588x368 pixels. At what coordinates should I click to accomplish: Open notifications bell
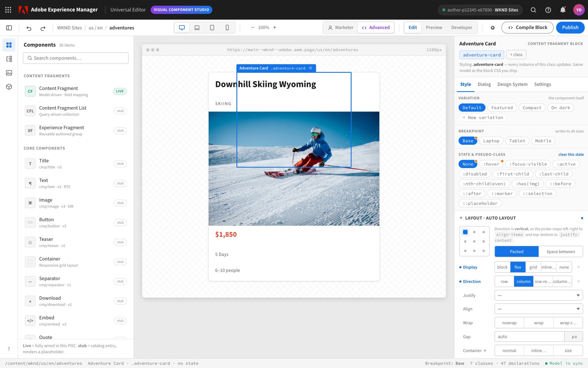point(563,10)
